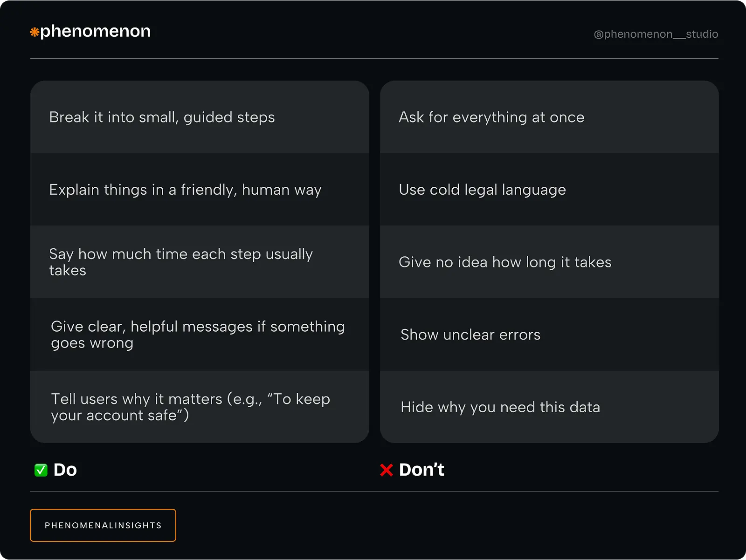Click the "Say how much time each step" row
This screenshot has width=746, height=560.
point(181,262)
